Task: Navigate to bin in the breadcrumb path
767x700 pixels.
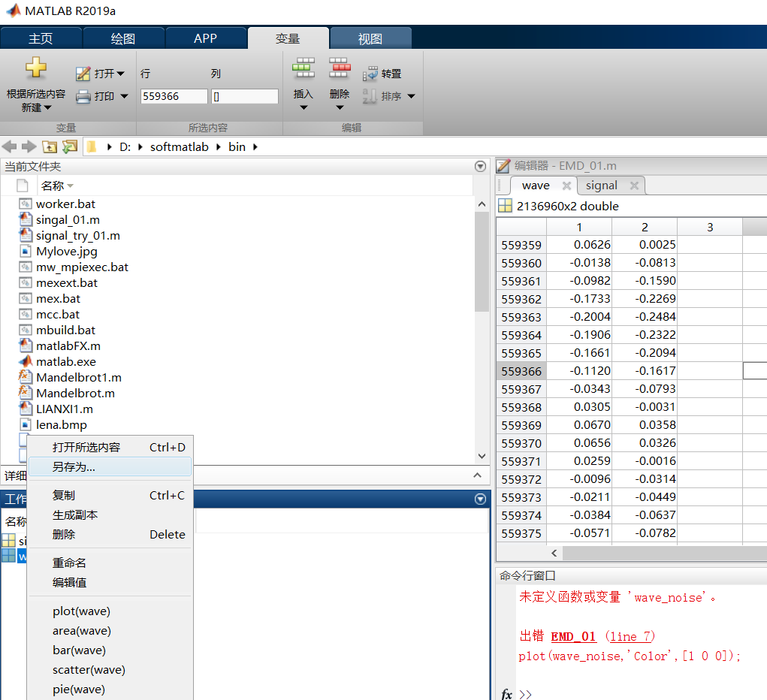Action: [237, 146]
